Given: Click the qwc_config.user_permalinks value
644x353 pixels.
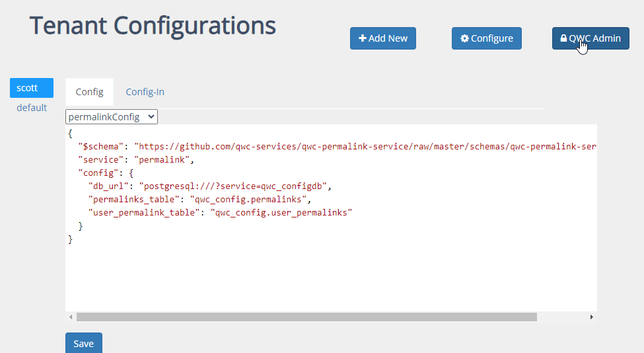Looking at the screenshot, I should pyautogui.click(x=281, y=212).
